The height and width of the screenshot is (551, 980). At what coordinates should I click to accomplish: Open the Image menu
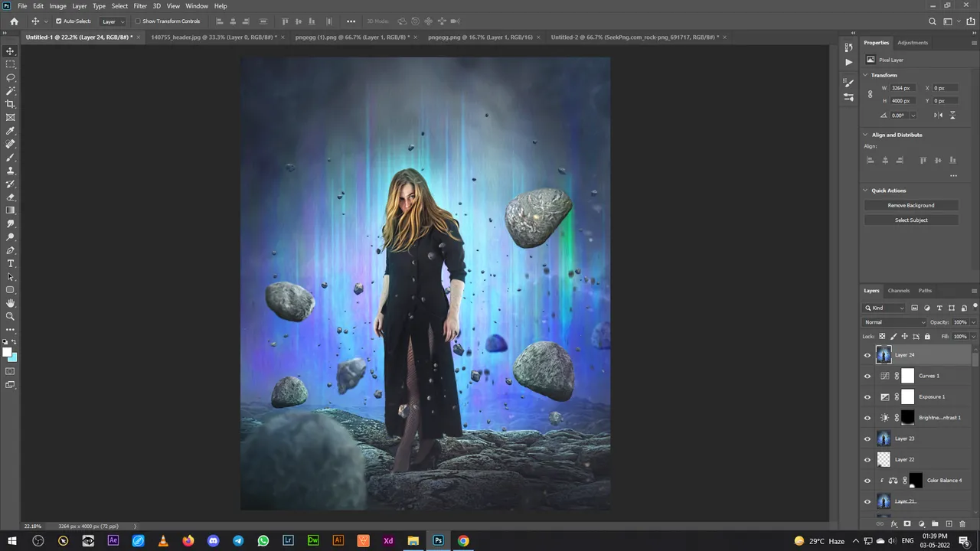pyautogui.click(x=58, y=6)
